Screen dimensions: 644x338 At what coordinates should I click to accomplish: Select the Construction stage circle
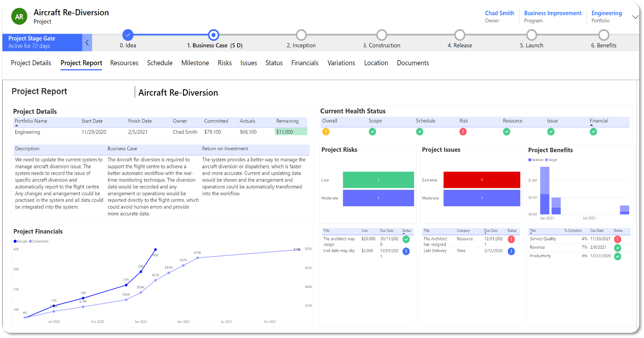click(382, 35)
